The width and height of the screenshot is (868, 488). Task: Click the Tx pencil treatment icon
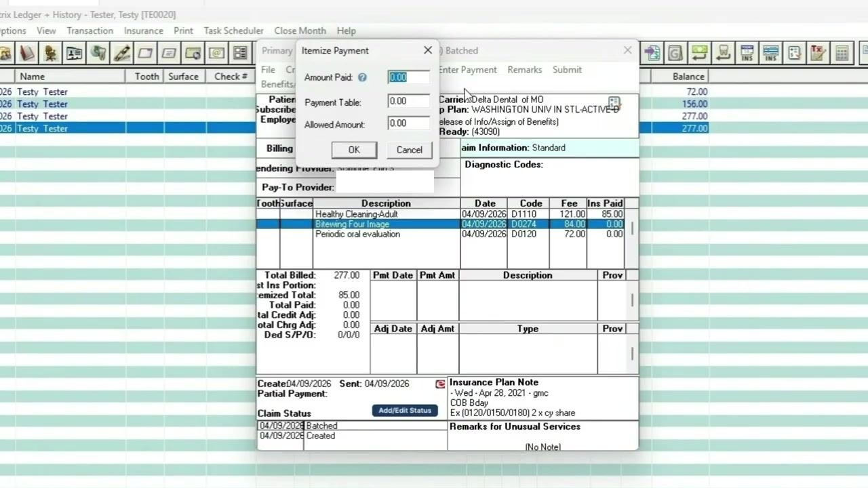818,52
